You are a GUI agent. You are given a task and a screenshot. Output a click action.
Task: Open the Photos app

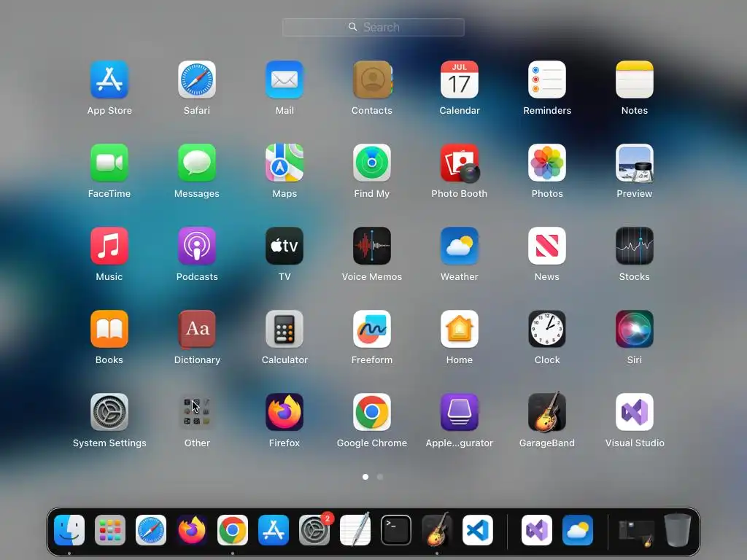pyautogui.click(x=547, y=163)
